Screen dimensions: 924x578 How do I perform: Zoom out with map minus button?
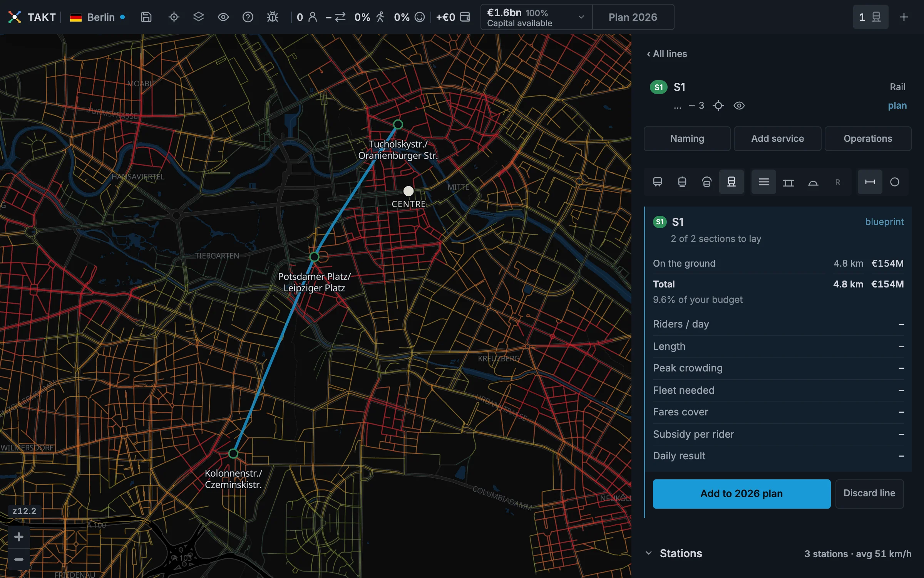(19, 559)
